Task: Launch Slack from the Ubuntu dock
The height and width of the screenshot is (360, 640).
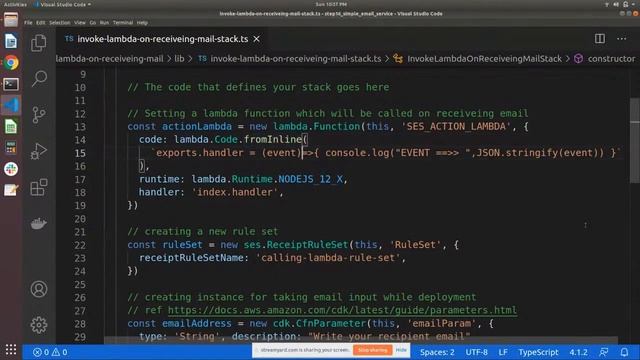Action: [11, 169]
